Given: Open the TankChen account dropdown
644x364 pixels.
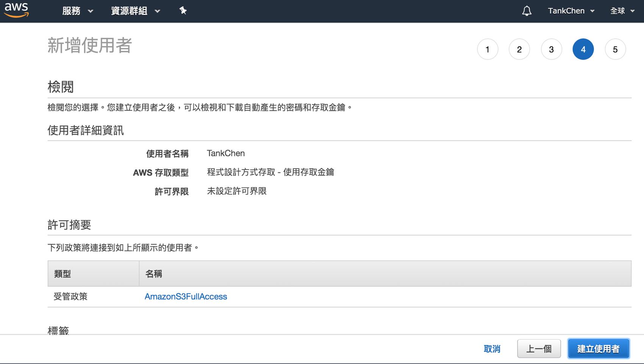Looking at the screenshot, I should pyautogui.click(x=571, y=11).
